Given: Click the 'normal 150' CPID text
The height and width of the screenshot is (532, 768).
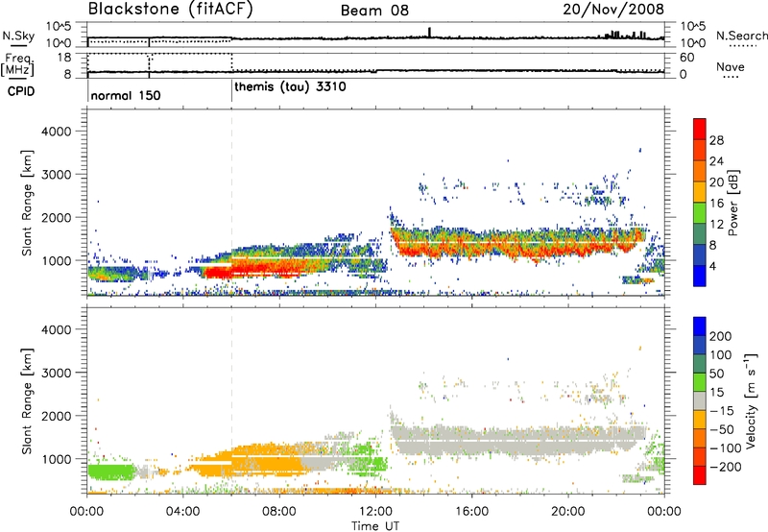Looking at the screenshot, I should pos(126,95).
